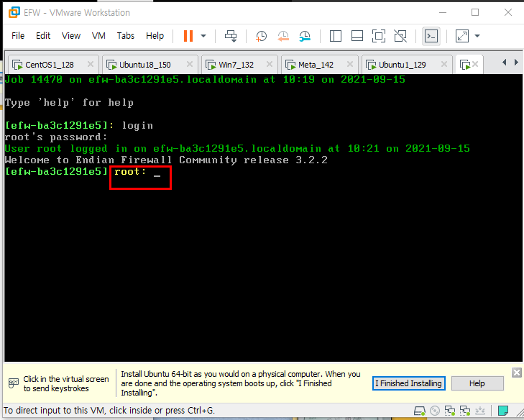This screenshot has width=524, height=420.
Task: Click the hard disk status icon
Action: coord(419,411)
